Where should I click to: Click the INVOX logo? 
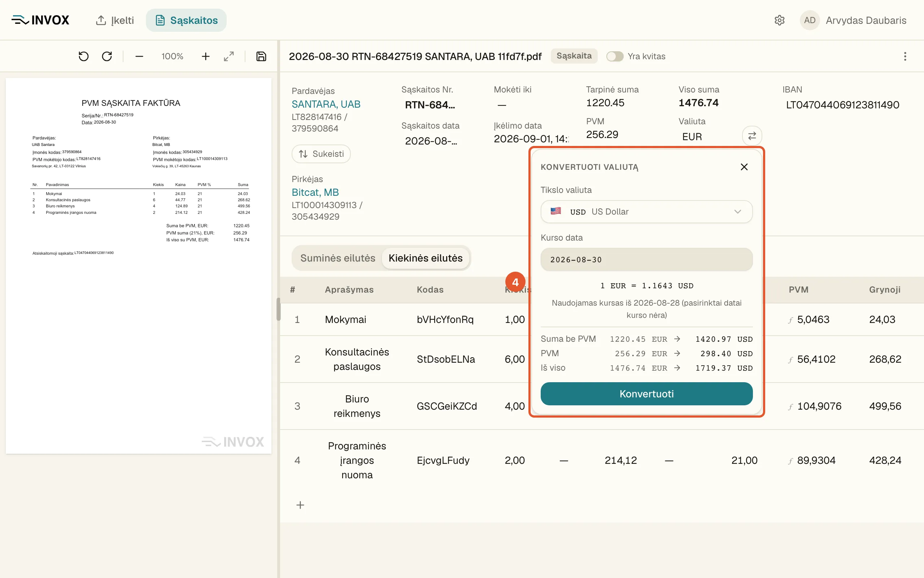[x=40, y=20]
